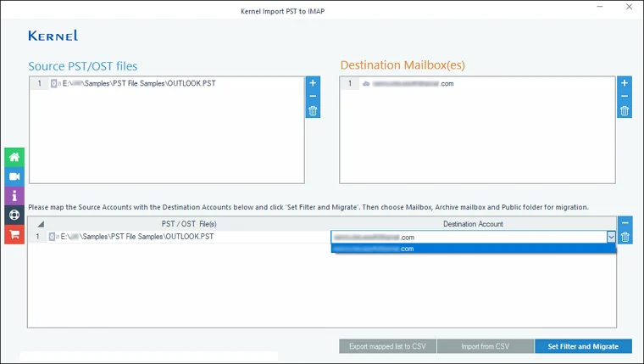Select OUTLOOK.PST row in Source PST/OST files
644x364 pixels.
(167, 83)
